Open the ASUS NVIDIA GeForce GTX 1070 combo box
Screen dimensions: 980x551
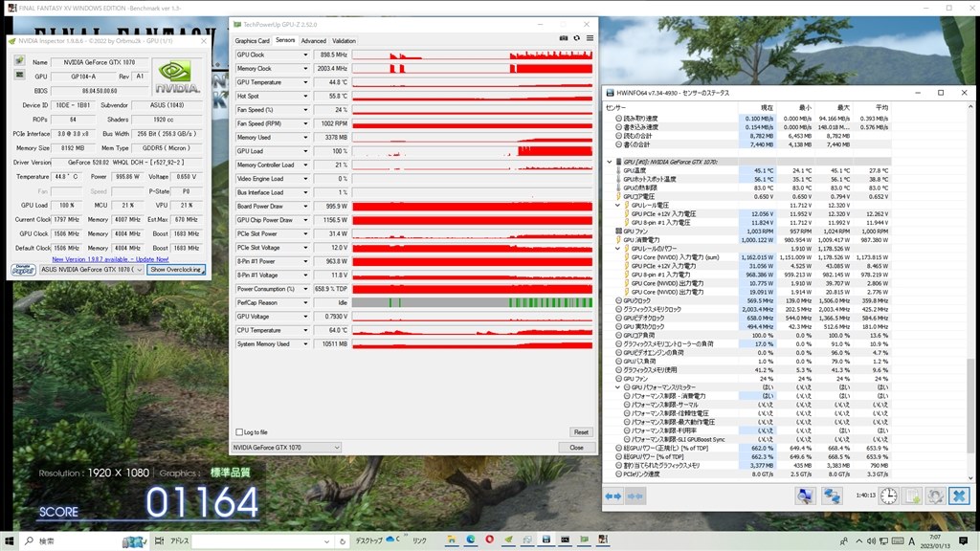click(x=91, y=270)
